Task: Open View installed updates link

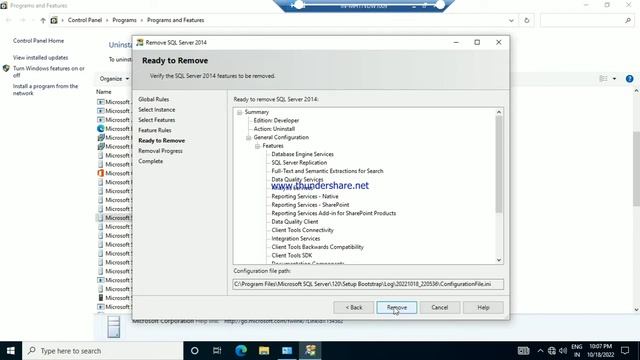Action: click(x=40, y=58)
